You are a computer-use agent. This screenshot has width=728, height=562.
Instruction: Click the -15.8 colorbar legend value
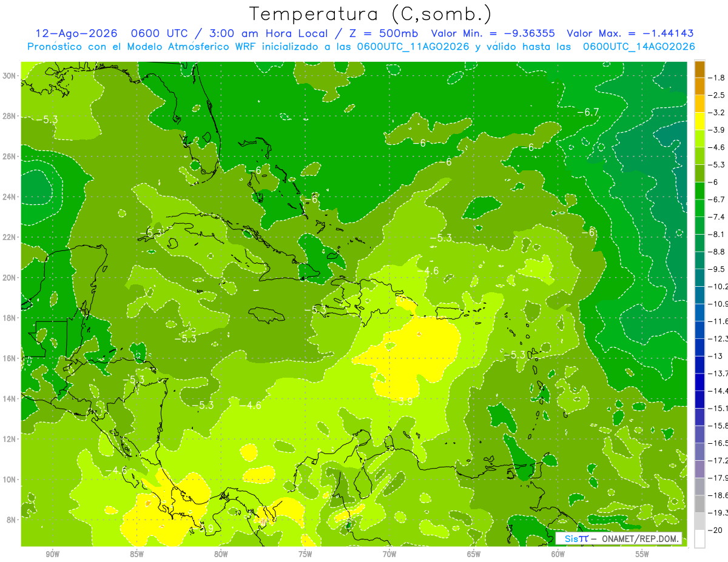(719, 426)
